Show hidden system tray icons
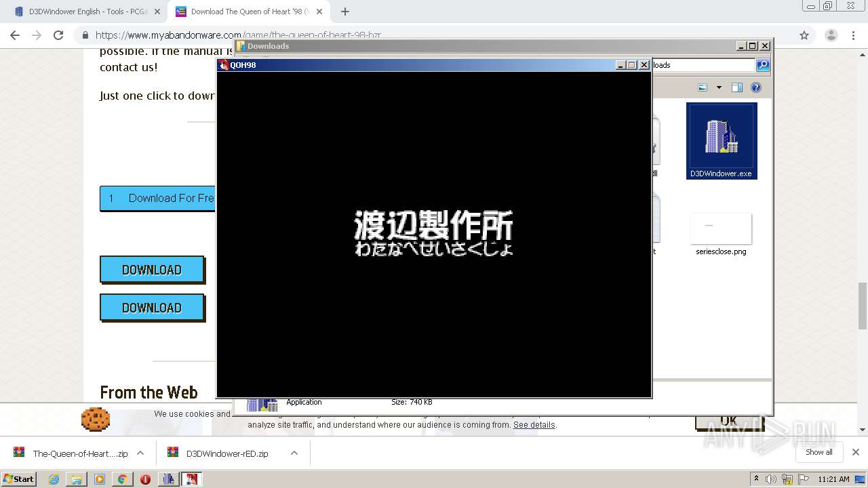 tap(756, 479)
